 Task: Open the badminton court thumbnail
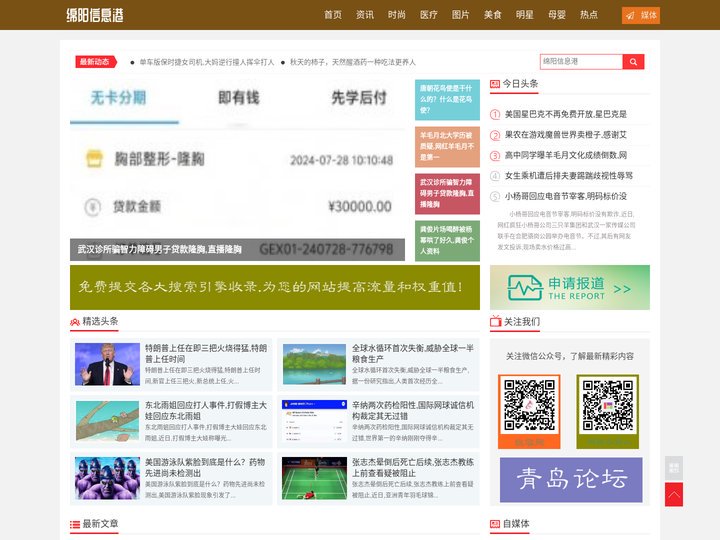pos(314,478)
